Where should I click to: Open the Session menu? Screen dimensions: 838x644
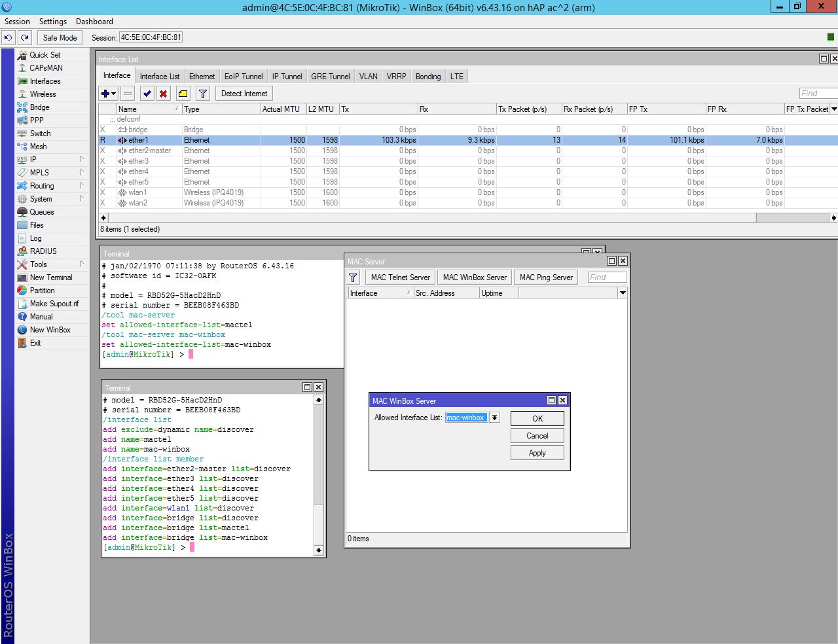click(17, 22)
